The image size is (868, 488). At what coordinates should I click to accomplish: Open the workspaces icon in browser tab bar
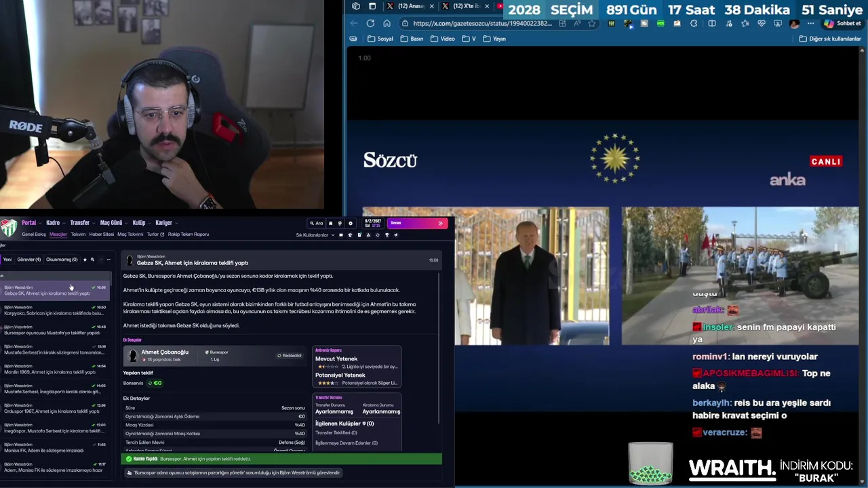pyautogui.click(x=356, y=6)
